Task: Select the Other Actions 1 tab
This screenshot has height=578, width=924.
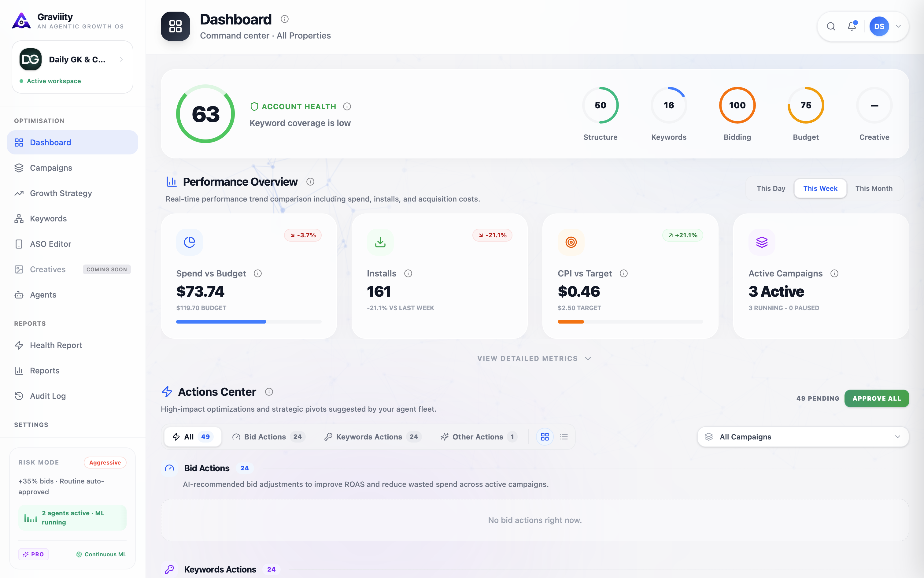Action: pyautogui.click(x=479, y=437)
